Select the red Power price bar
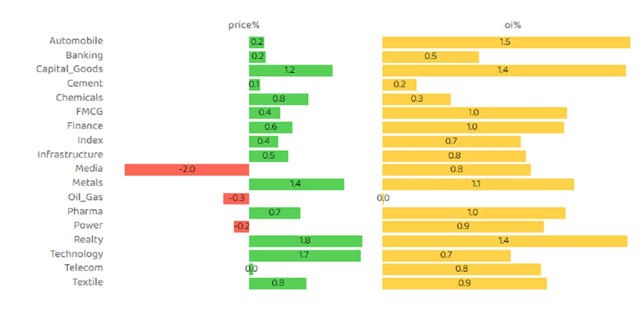The height and width of the screenshot is (319, 644). pos(241,226)
